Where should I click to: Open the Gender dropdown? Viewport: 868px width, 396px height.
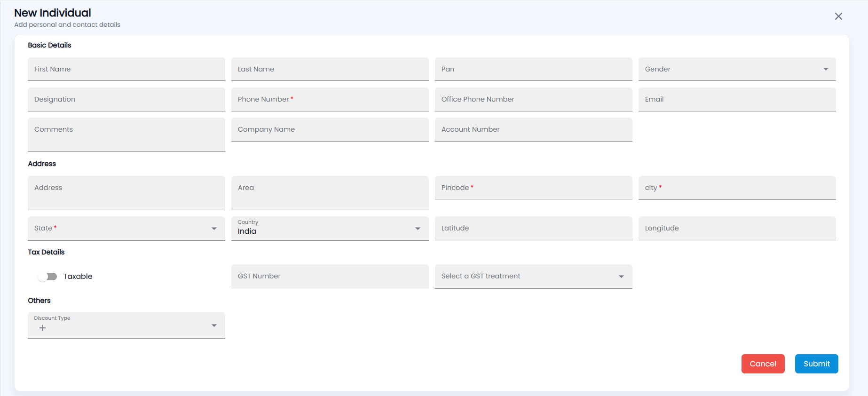737,69
